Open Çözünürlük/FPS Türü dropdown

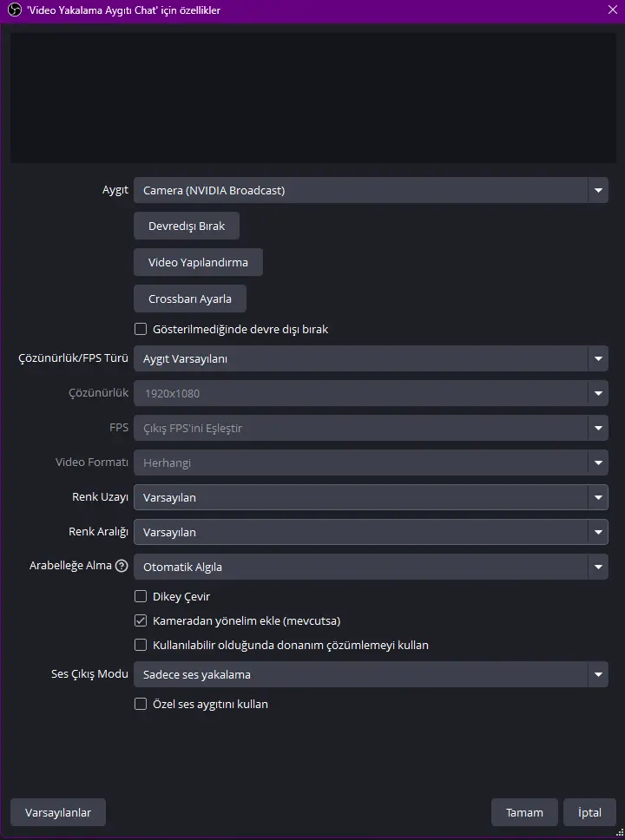[x=371, y=358]
